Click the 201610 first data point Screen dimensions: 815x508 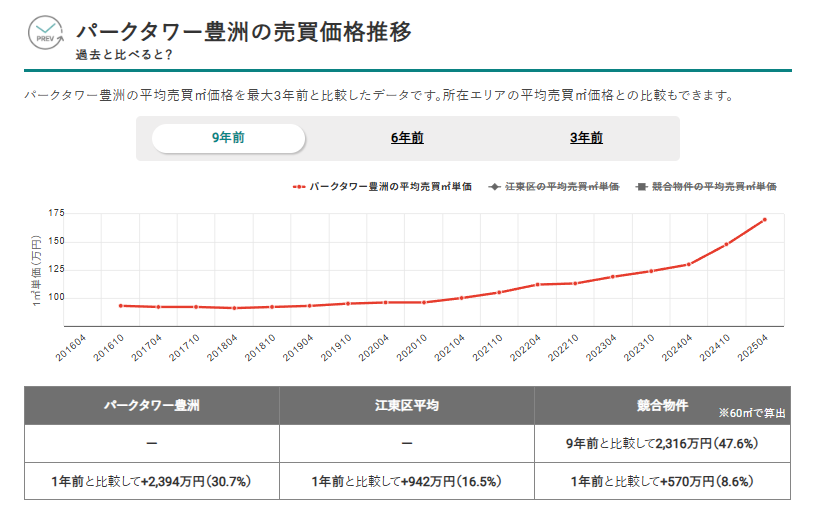click(120, 306)
